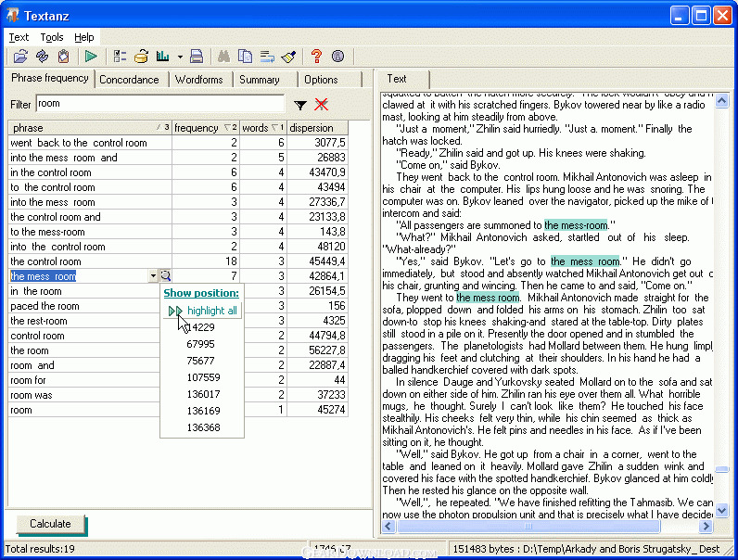Click the clipboard paste toolbar icon
Image resolution: width=738 pixels, height=560 pixels.
64,57
